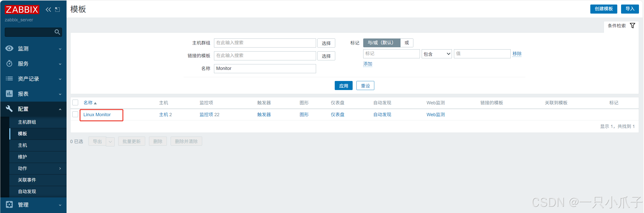Click the 创建模板 button
644x213 pixels.
pyautogui.click(x=603, y=9)
